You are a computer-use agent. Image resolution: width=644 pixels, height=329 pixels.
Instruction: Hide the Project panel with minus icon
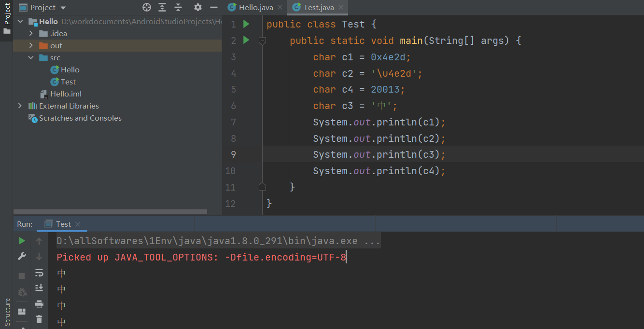click(214, 7)
